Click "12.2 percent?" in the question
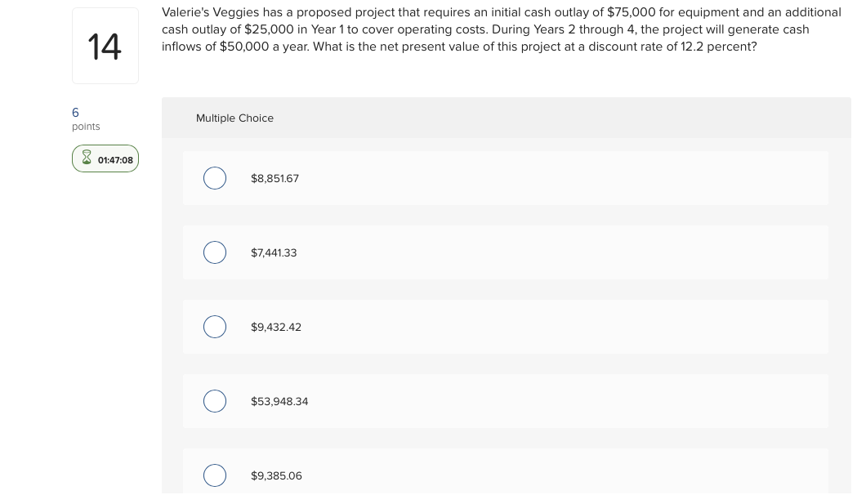The height and width of the screenshot is (504, 866). (718, 47)
